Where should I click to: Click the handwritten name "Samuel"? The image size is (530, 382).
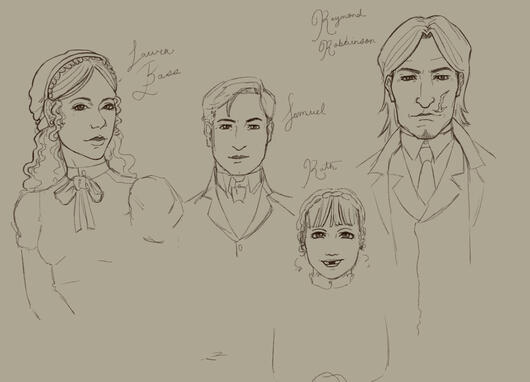pos(305,113)
